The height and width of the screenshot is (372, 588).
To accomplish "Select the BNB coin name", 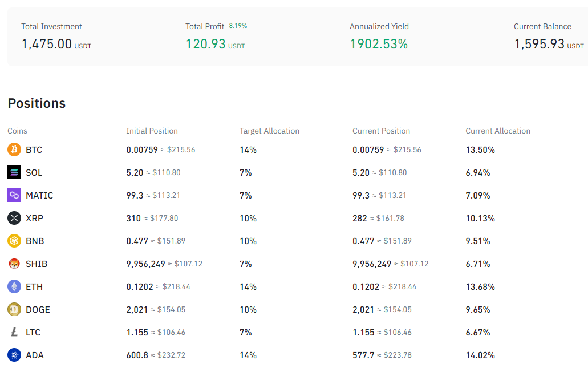I will pos(35,241).
